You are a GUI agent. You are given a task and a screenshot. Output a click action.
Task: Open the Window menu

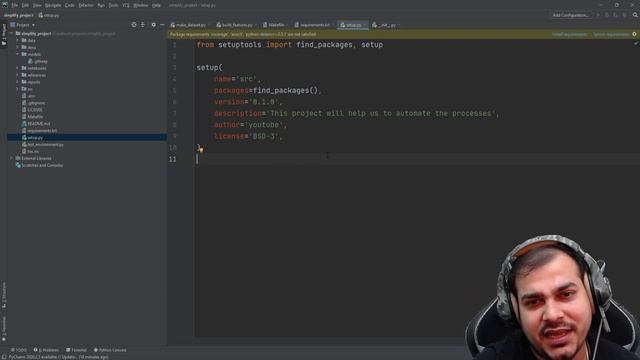point(140,5)
